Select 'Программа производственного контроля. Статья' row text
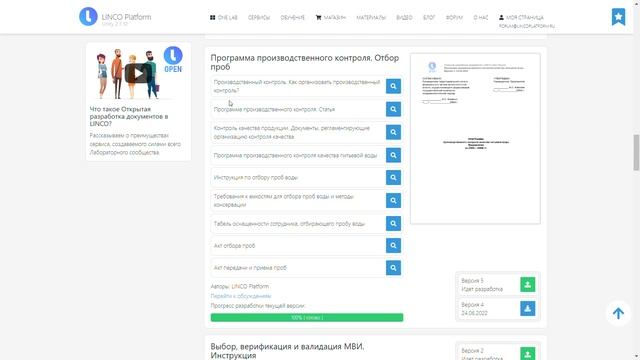Screen dimensions: 640x360 point(274,109)
